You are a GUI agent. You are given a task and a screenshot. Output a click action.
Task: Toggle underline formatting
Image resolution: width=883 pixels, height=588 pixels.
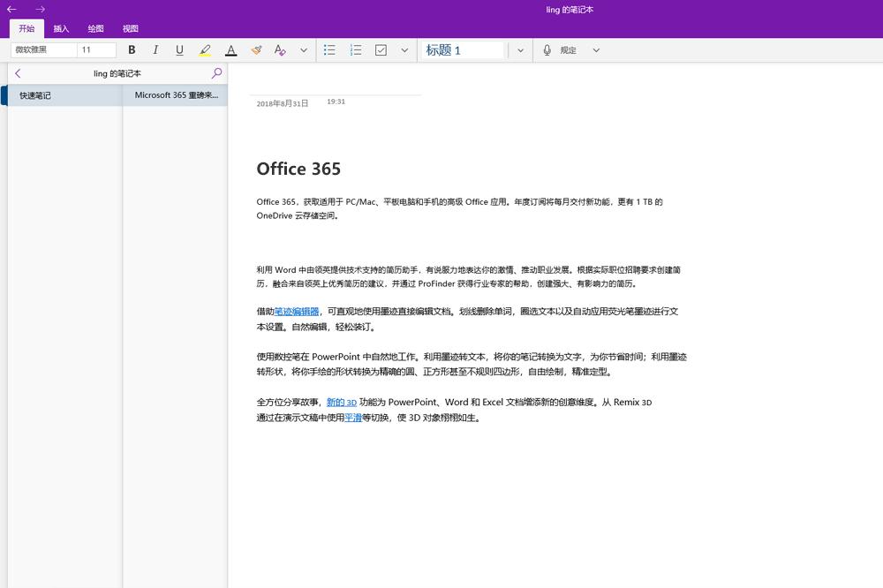point(179,49)
